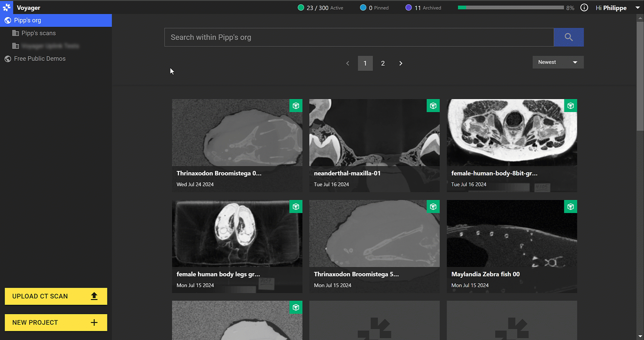
Task: Click 3D cube badge on Thrinaxodon Broomistega 0 card
Action: (x=296, y=106)
